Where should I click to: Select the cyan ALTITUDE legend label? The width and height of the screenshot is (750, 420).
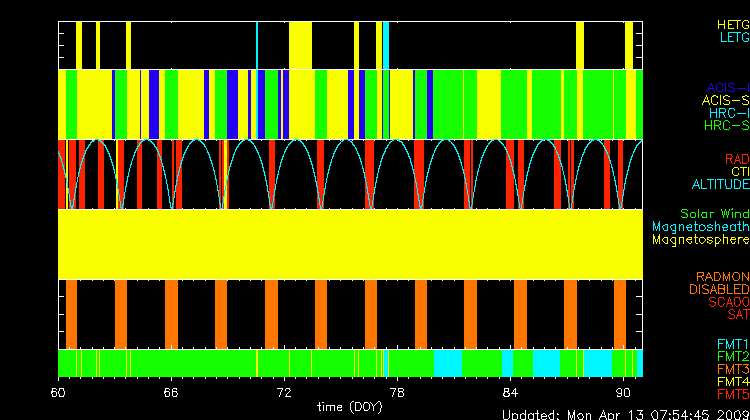(x=720, y=185)
